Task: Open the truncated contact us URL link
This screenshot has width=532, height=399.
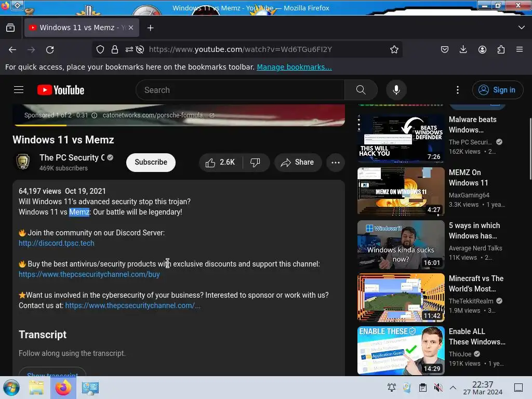Action: click(132, 305)
